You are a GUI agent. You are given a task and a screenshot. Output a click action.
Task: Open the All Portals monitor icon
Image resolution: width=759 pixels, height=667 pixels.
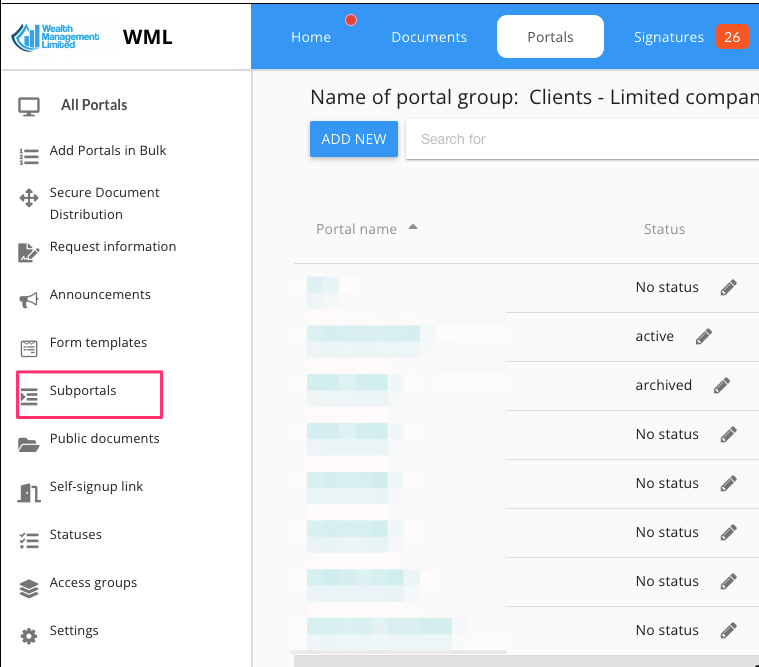coord(29,106)
